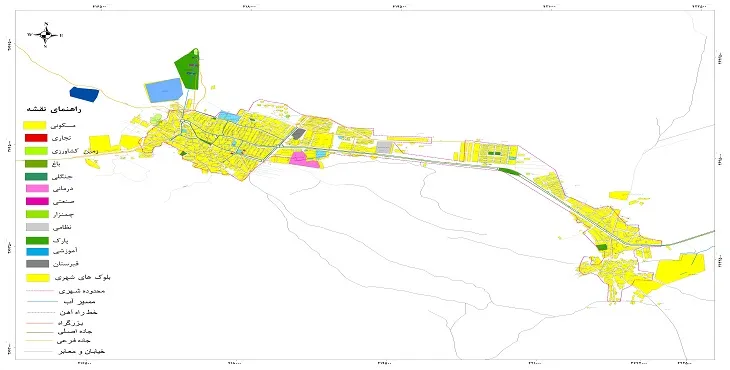Click the elongated green strip along main road
The image size is (730, 370).
(510, 171)
